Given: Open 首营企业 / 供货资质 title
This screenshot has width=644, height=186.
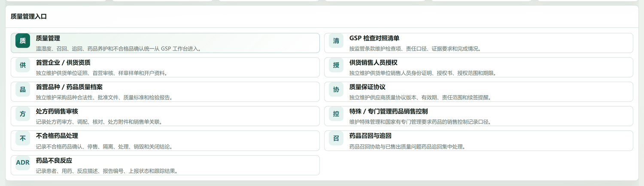Looking at the screenshot, I should click(x=63, y=63).
